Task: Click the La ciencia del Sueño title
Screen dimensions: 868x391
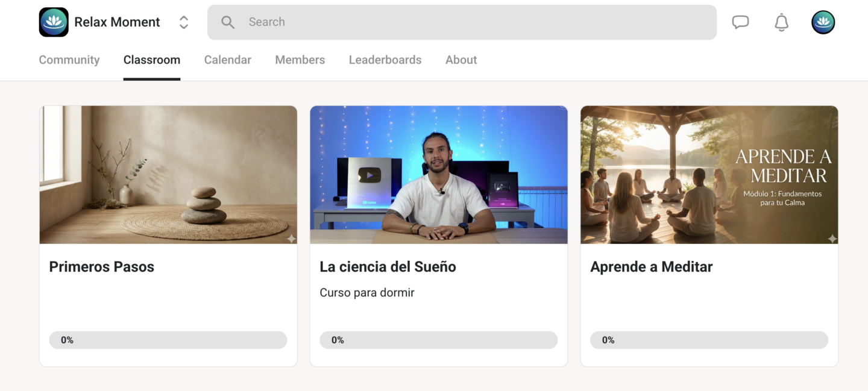Action: tap(388, 267)
